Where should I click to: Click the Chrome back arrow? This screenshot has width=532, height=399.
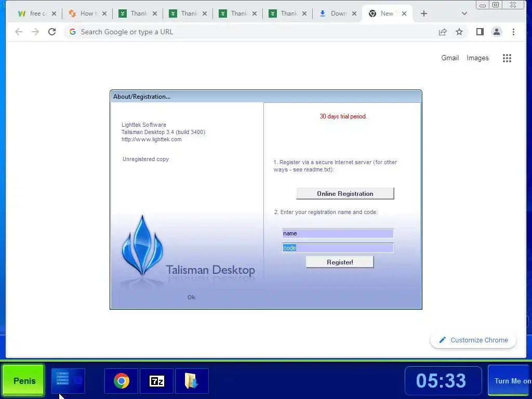pos(19,32)
